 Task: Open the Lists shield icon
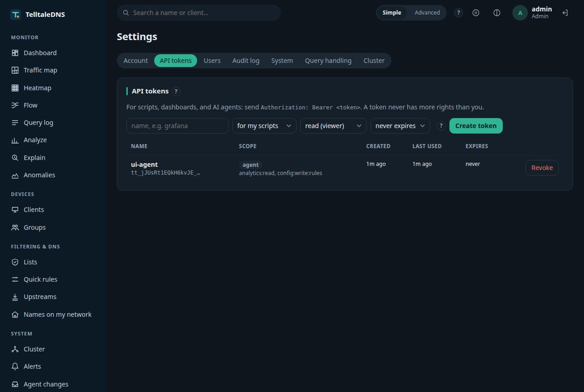[15, 262]
